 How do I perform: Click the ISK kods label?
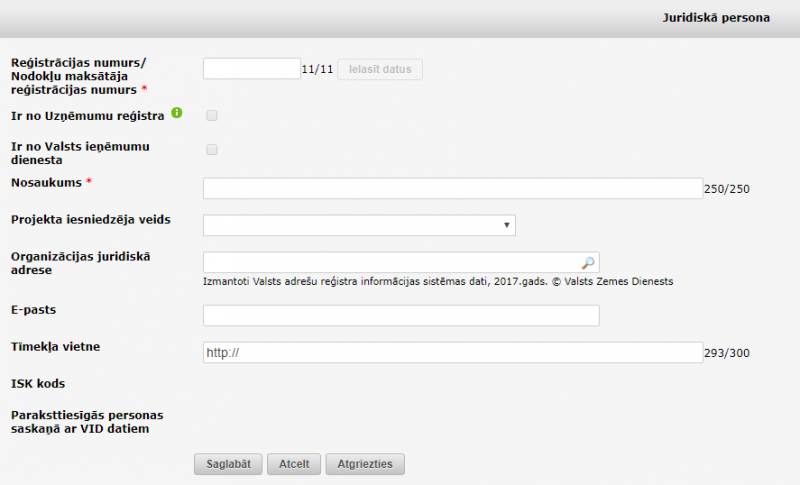click(x=38, y=383)
